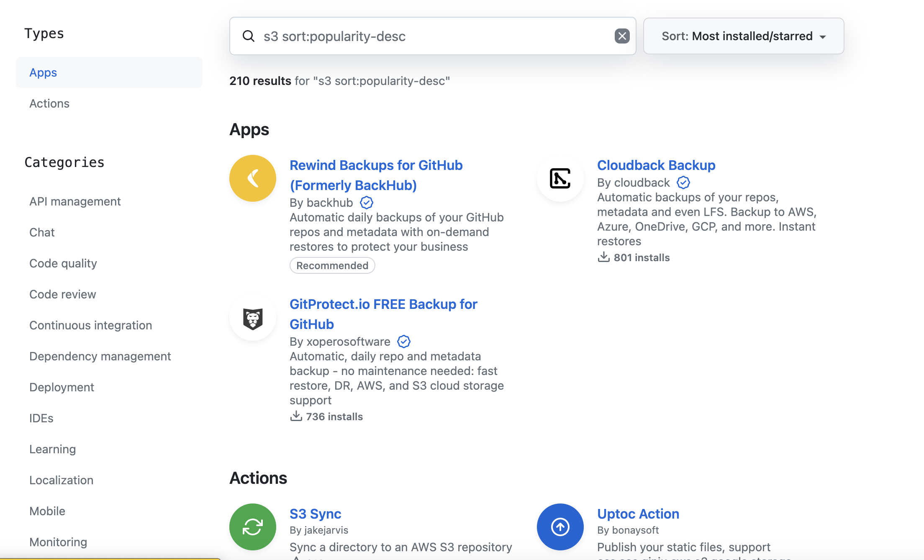924x560 pixels.
Task: Click the Apps results section heading
Action: tap(249, 130)
